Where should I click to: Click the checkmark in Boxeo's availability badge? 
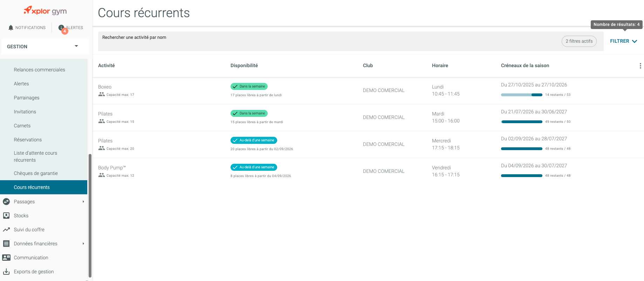235,86
